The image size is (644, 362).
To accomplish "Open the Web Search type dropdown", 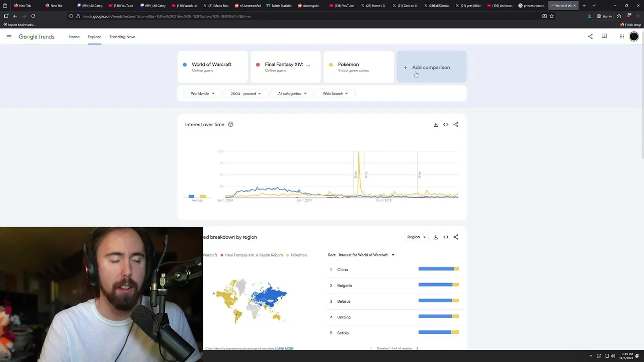I will [335, 94].
